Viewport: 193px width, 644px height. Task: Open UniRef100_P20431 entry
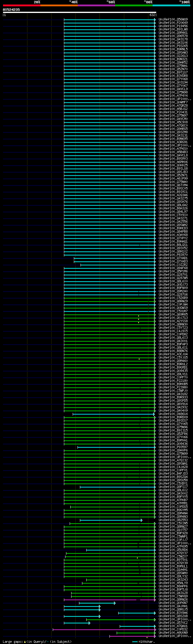pyautogui.click(x=173, y=112)
